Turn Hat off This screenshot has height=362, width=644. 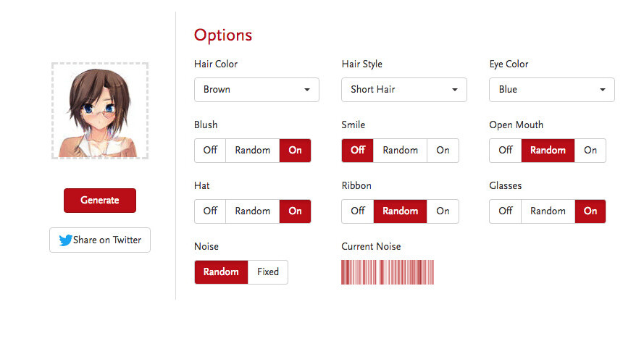[210, 211]
